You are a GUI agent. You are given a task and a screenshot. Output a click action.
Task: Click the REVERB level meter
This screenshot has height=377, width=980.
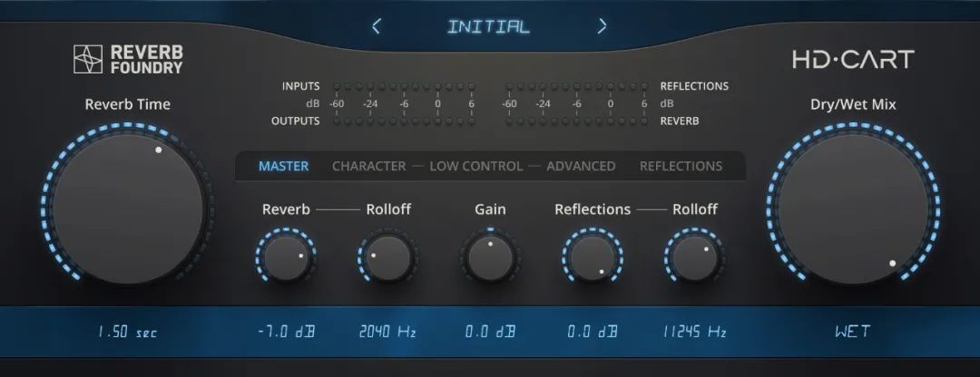(576, 121)
